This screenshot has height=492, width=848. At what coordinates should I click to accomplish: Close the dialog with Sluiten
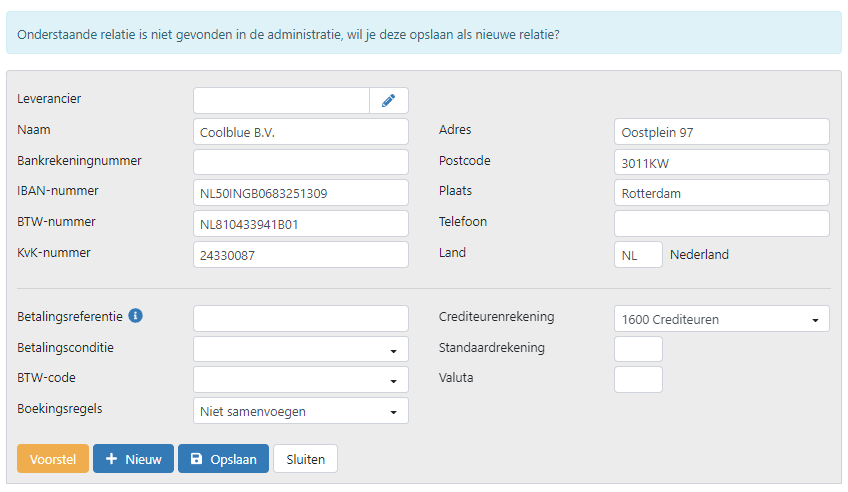click(306, 459)
